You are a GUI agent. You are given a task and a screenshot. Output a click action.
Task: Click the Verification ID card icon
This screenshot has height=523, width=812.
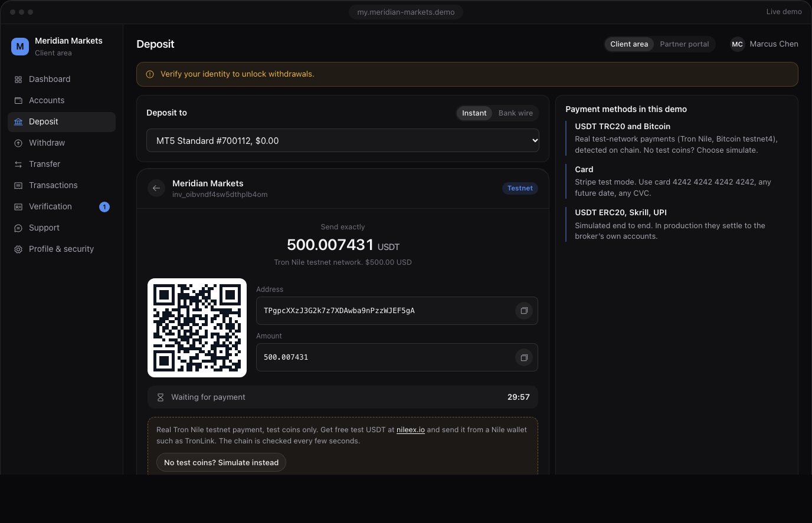pos(18,207)
